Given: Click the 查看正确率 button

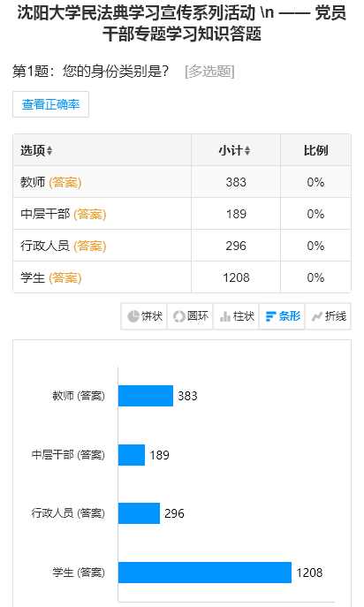Looking at the screenshot, I should point(50,104).
